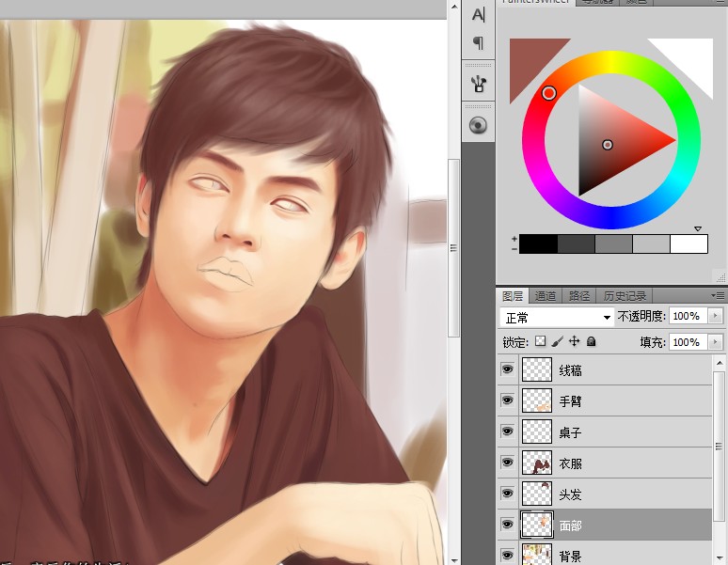Click the layer name 背景
Viewport: 728px width, 565px height.
click(571, 556)
